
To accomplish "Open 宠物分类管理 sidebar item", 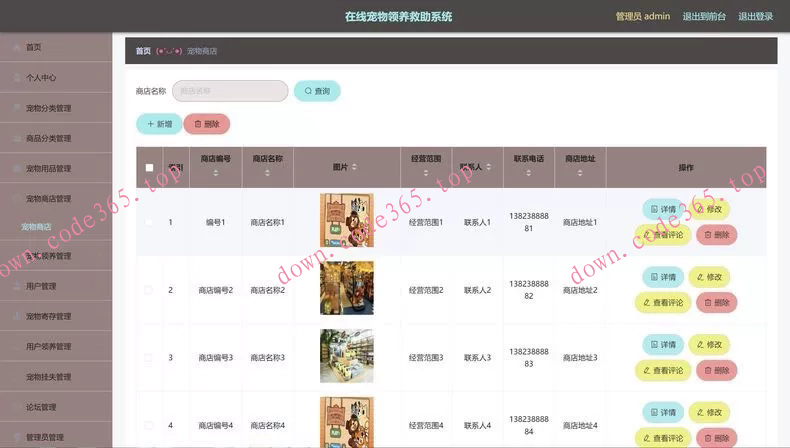I will 55,108.
